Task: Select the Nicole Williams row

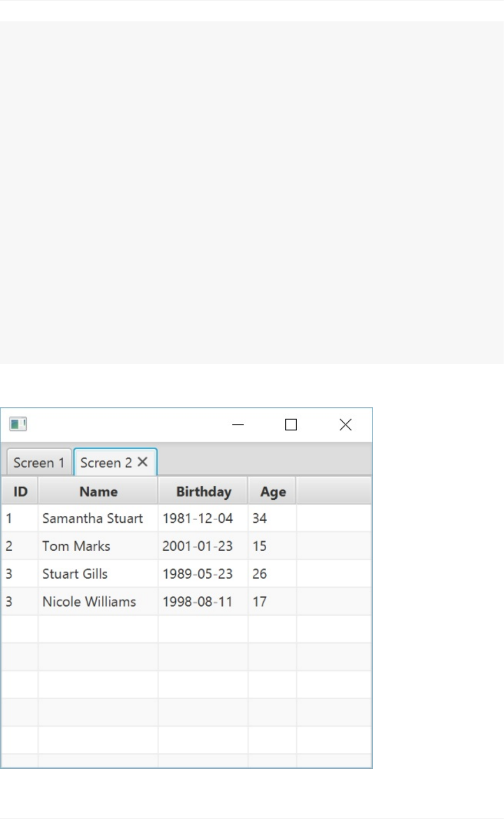Action: [89, 602]
